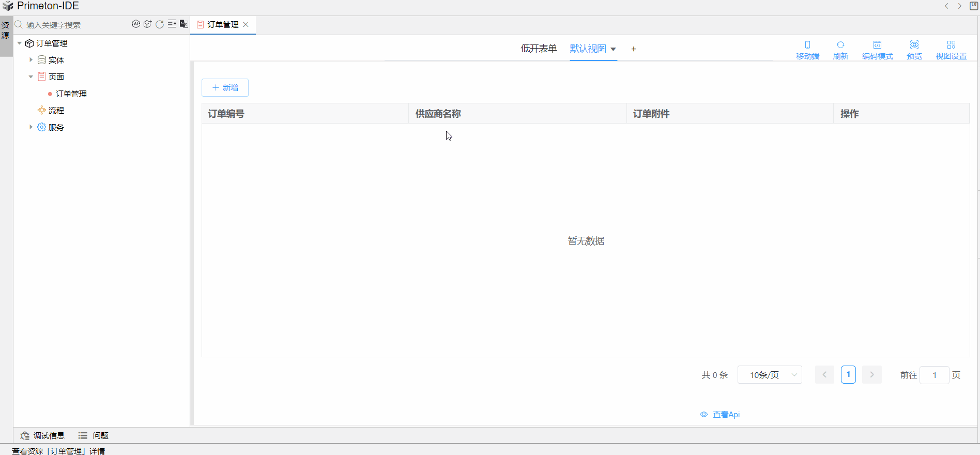Click the 查看Api link

tap(720, 415)
